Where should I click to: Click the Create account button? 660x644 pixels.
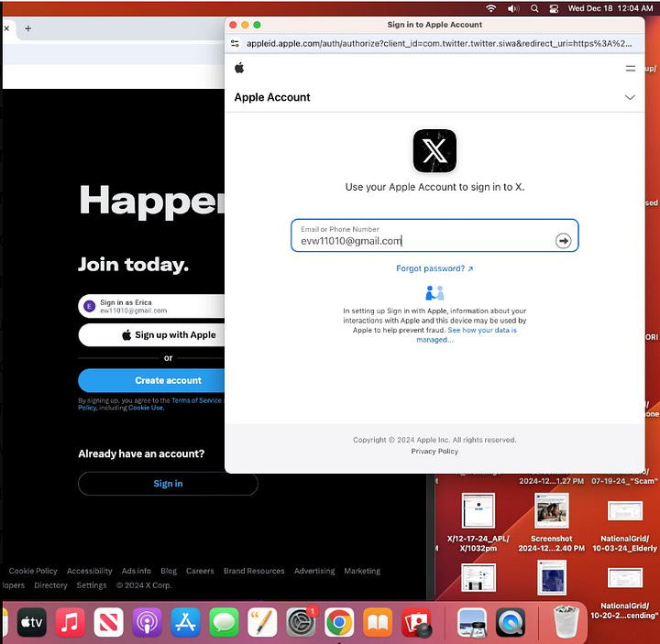151,380
